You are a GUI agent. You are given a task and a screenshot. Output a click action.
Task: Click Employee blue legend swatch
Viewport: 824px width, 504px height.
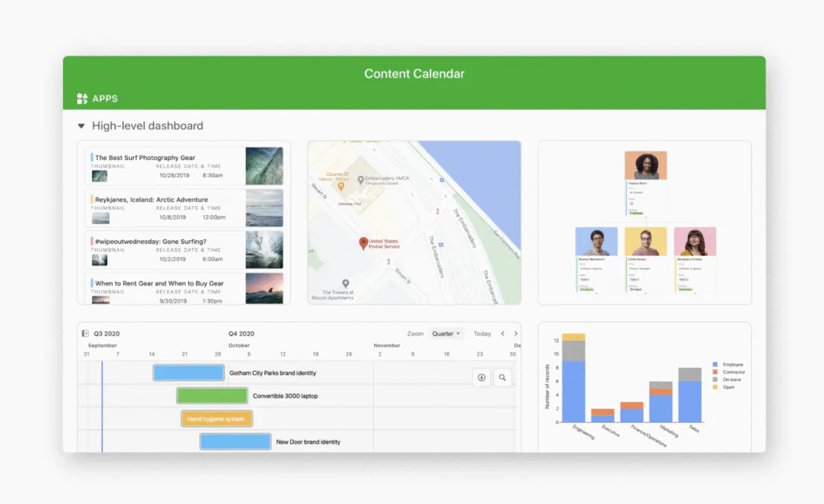tap(716, 365)
